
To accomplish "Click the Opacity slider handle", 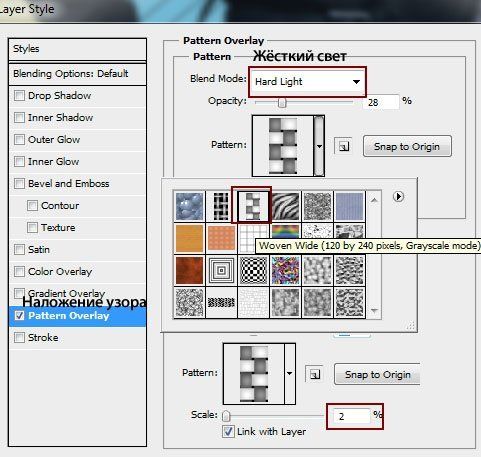I will pos(282,103).
